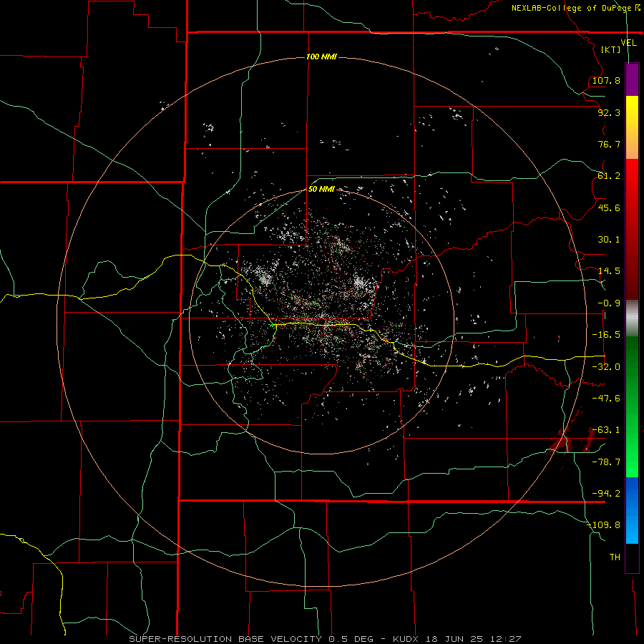Click the -0.9 velocity scale value
The image size is (644, 644).
pos(609,303)
